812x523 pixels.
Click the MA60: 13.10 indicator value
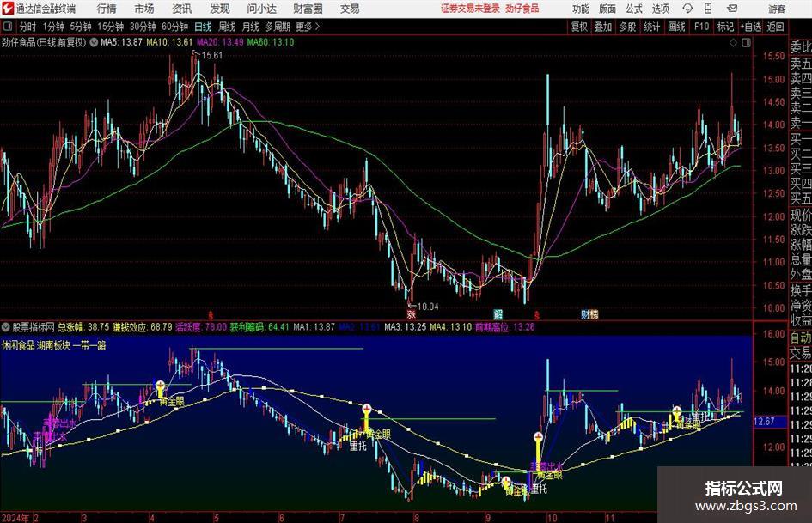click(x=271, y=42)
